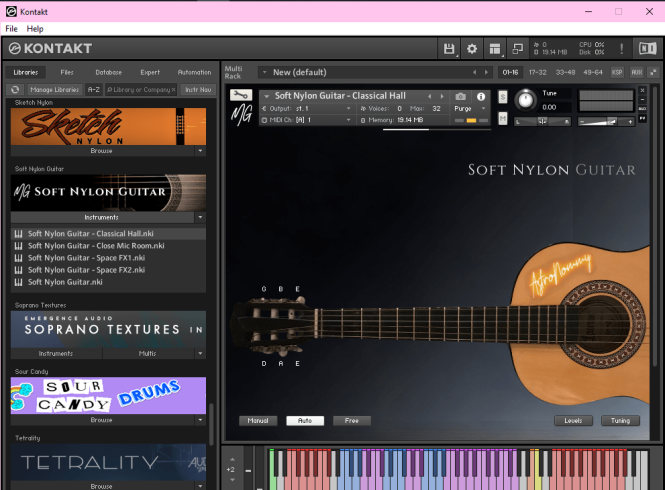Remove instrument with the X icon

point(643,90)
